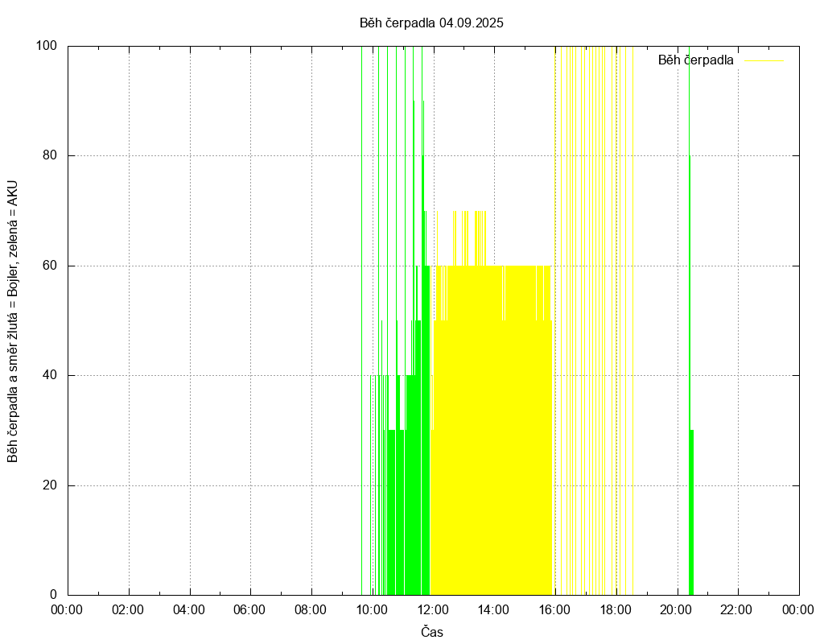Click the x-axis tick label '22:00'

pos(736,610)
